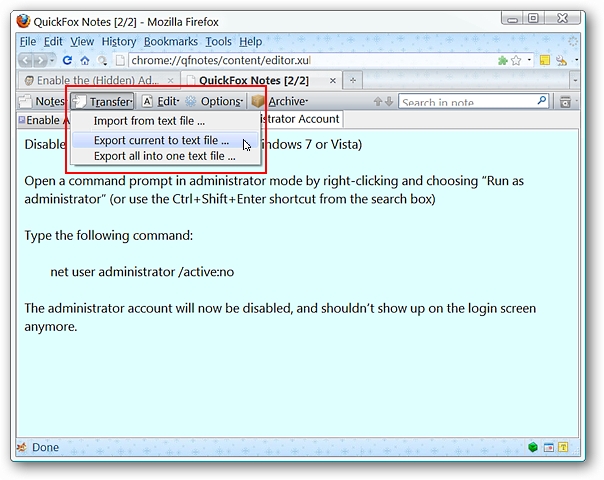Screen dimensions: 604x480
Task: Select the '...istrator Account' note tab
Action: coord(300,119)
